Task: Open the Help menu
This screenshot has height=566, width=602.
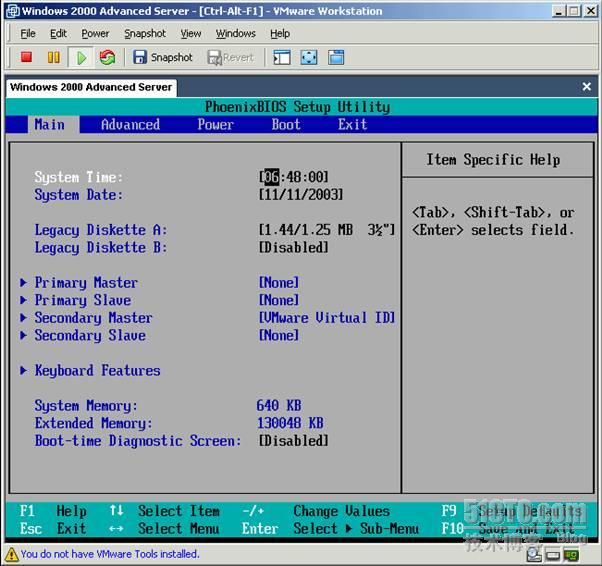Action: (x=280, y=34)
